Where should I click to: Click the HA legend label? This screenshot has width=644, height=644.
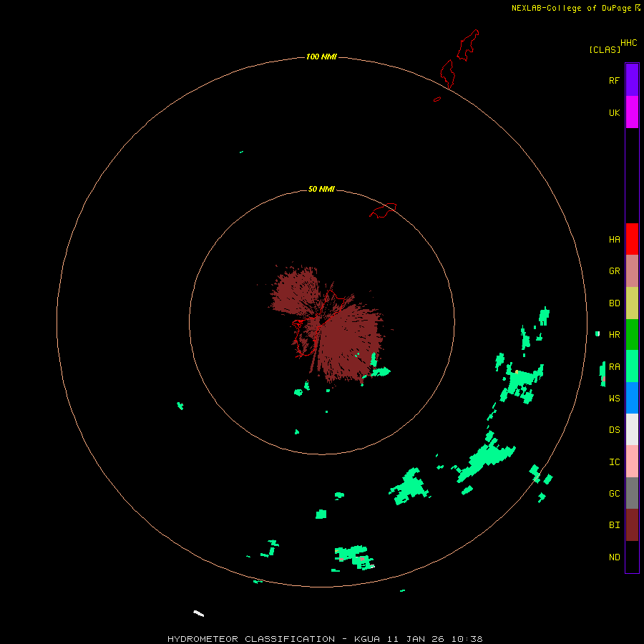614,240
